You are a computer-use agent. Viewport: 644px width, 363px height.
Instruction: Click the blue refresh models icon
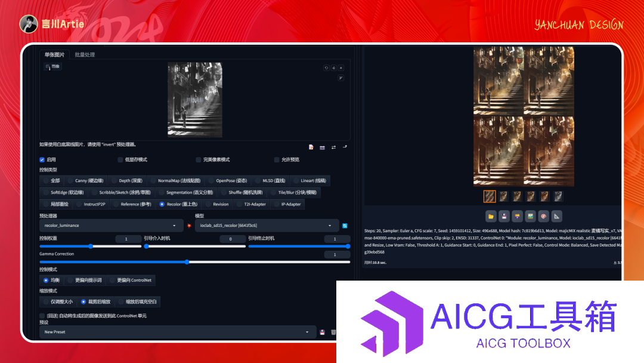[x=345, y=226]
